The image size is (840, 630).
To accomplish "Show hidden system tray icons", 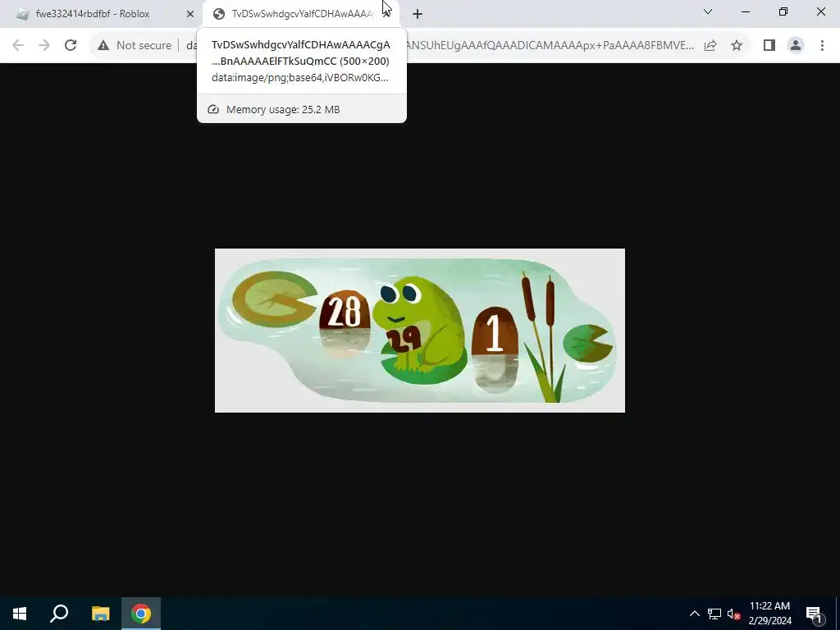I will click(694, 614).
